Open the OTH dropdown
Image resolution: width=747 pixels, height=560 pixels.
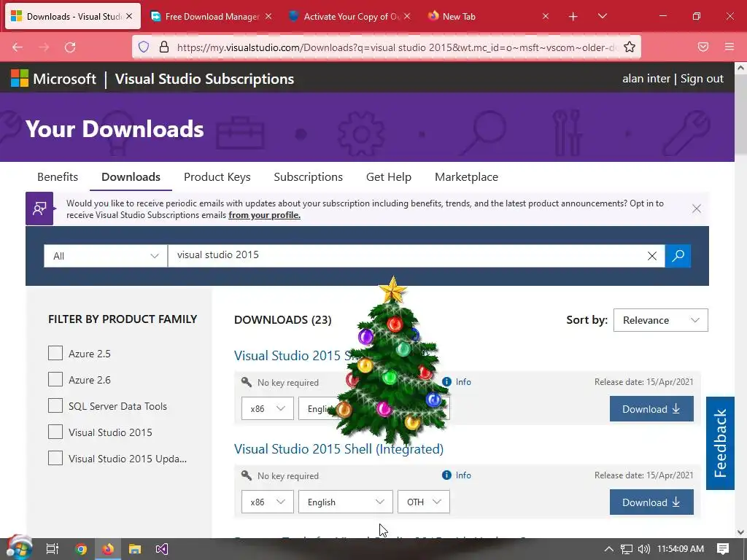pos(424,502)
